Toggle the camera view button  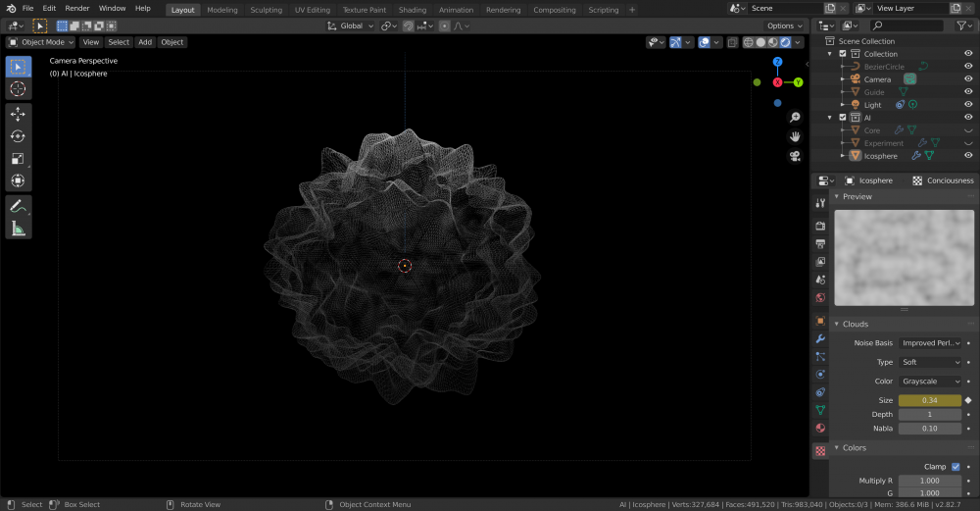click(x=796, y=156)
